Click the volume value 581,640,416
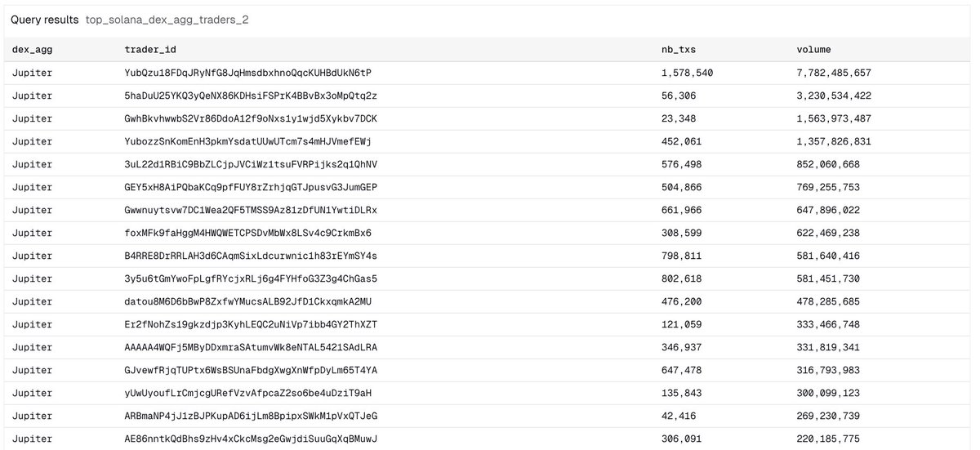Viewport: 980px width, 450px height. click(x=828, y=256)
